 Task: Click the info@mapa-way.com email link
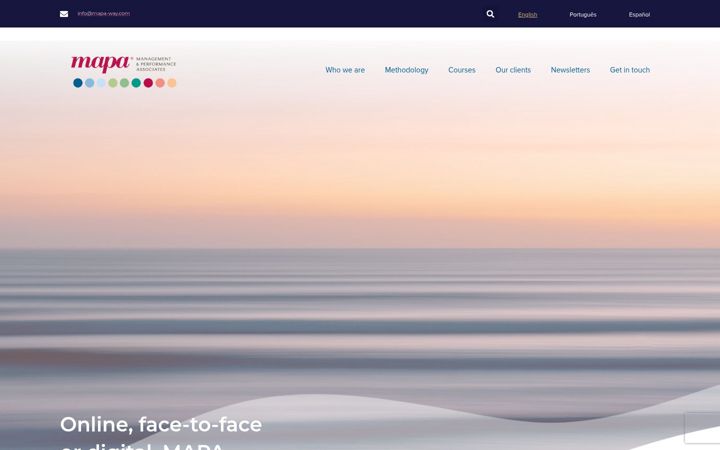(104, 14)
